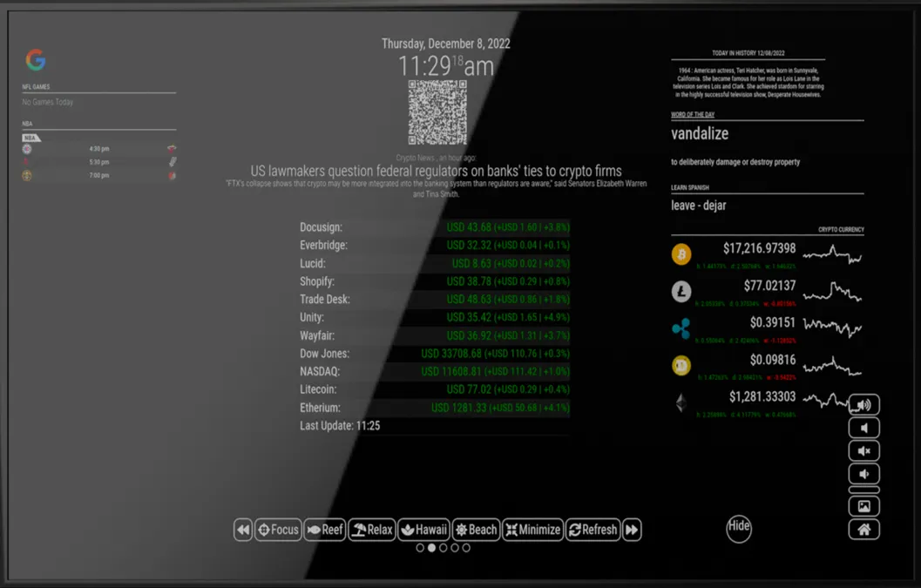Open the picture icon button
The width and height of the screenshot is (921, 588).
(x=864, y=506)
